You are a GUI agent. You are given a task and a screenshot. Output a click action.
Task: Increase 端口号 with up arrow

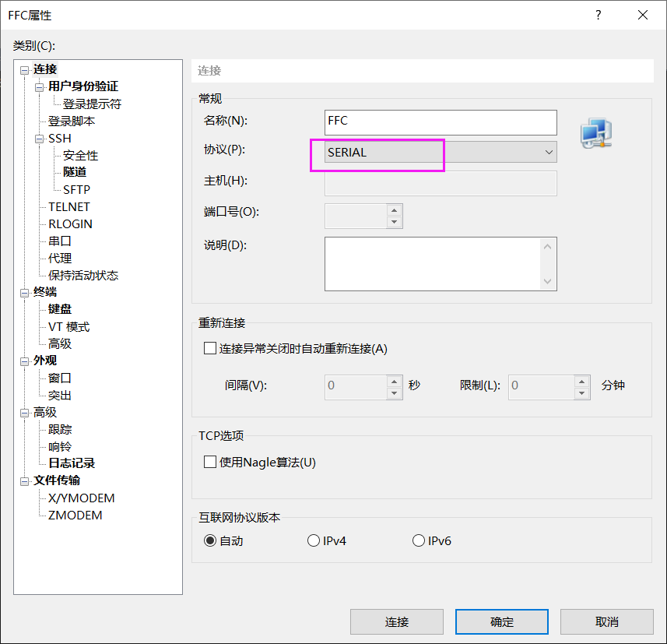[395, 210]
